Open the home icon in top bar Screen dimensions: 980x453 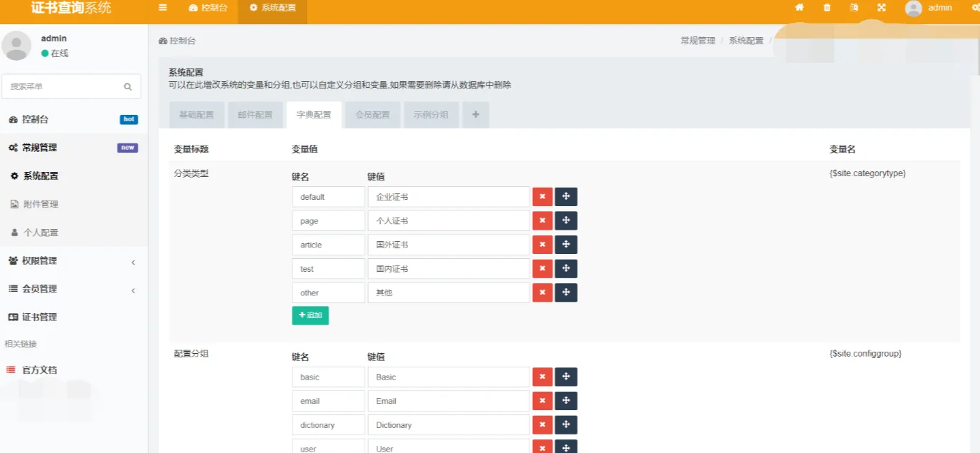coord(800,7)
